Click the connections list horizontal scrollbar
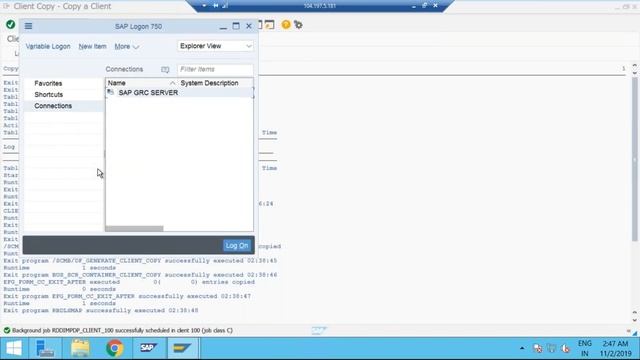This screenshot has height=360, width=640. tap(134, 229)
